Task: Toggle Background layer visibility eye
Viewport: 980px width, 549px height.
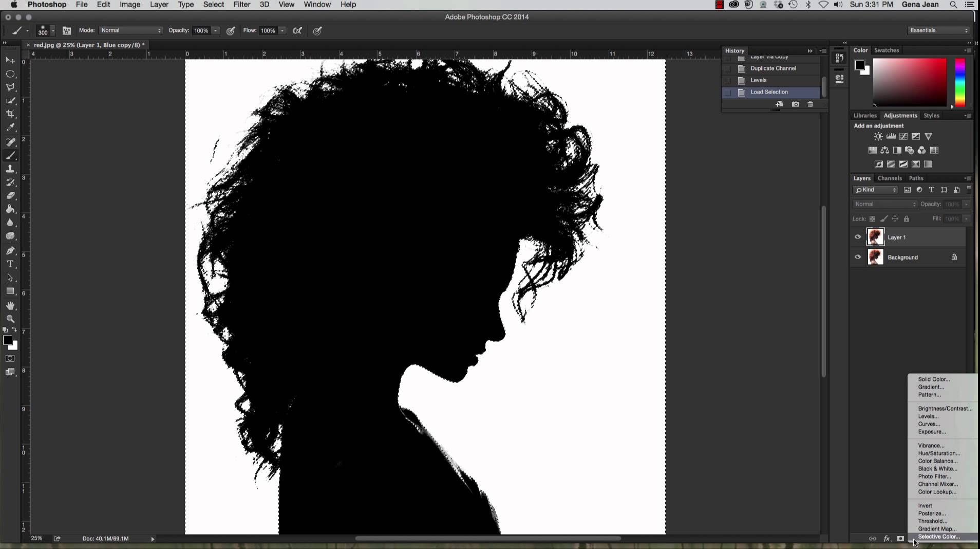Action: click(858, 258)
